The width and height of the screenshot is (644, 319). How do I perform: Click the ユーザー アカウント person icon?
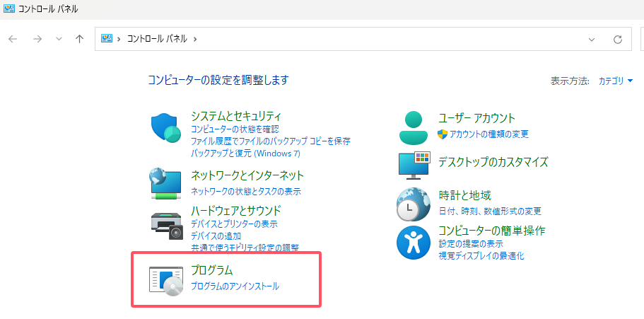(x=414, y=127)
